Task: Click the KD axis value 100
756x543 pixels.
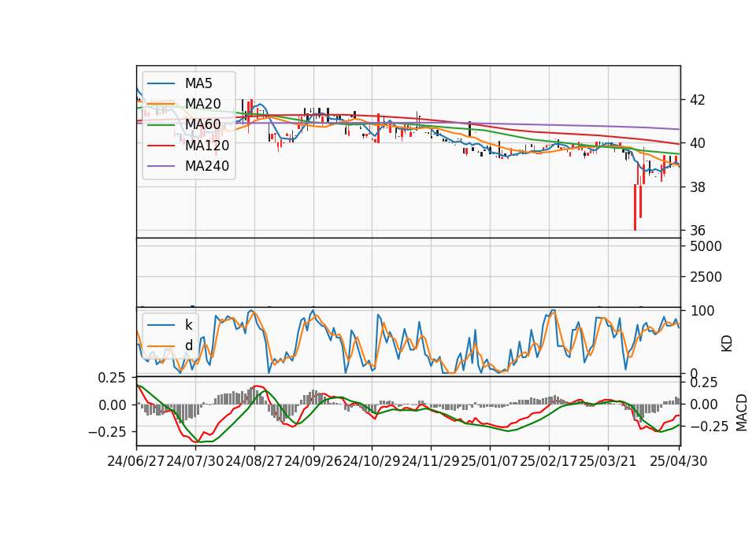Action: click(x=702, y=312)
